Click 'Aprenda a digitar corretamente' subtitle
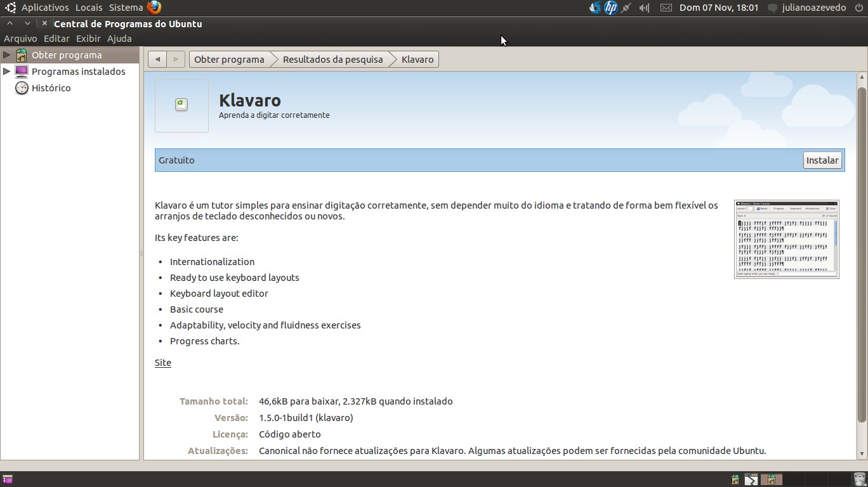This screenshot has width=868, height=487. (274, 115)
